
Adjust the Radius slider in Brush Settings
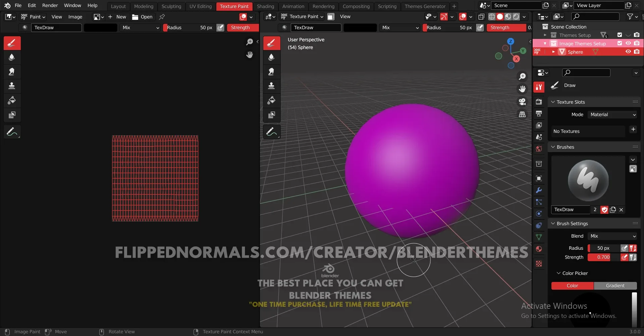click(x=603, y=248)
